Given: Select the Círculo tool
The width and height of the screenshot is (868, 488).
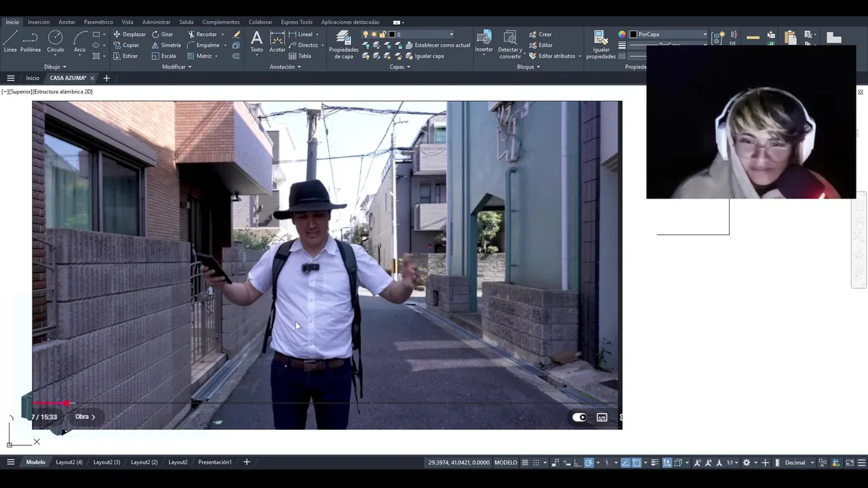Looking at the screenshot, I should (x=56, y=41).
